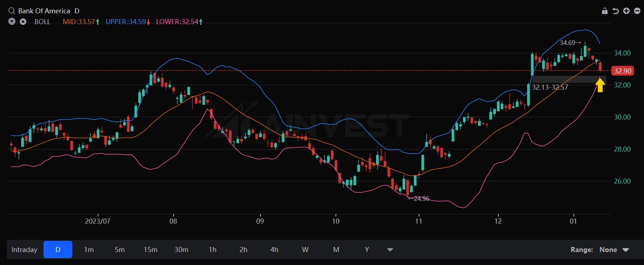Open the Range None dropdown
The image size is (644, 265).
[x=614, y=250]
